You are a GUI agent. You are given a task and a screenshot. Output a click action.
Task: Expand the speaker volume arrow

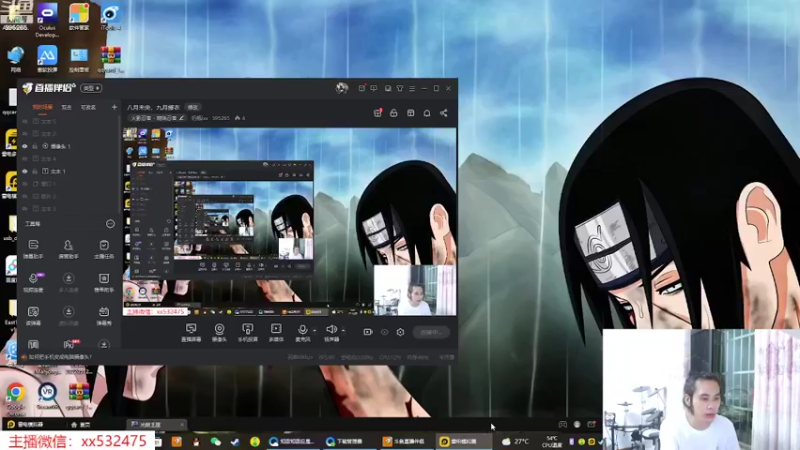point(343,331)
